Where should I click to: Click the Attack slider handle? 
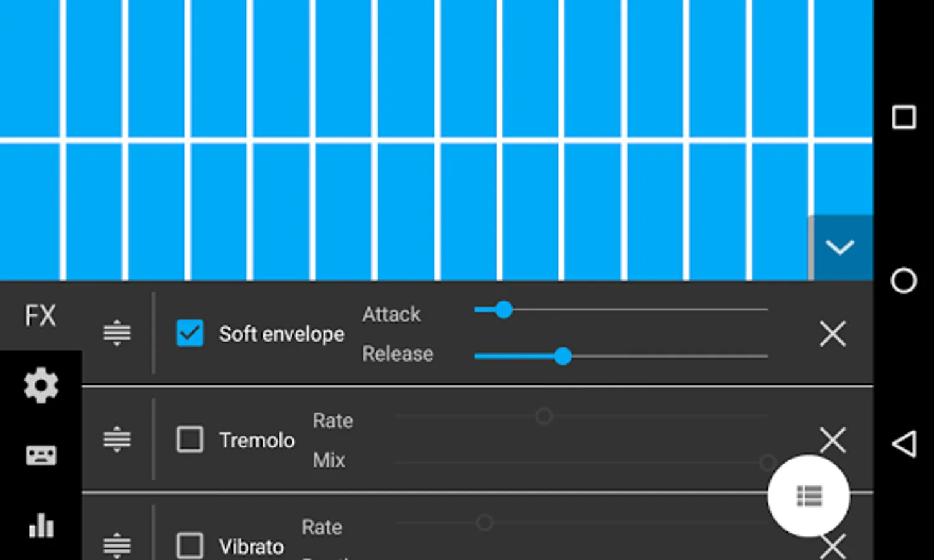(503, 309)
